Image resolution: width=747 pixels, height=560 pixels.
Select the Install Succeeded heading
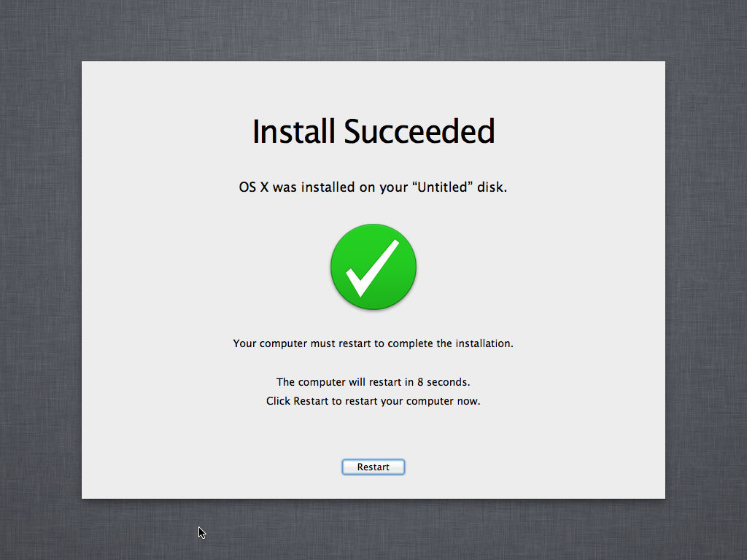pyautogui.click(x=373, y=131)
